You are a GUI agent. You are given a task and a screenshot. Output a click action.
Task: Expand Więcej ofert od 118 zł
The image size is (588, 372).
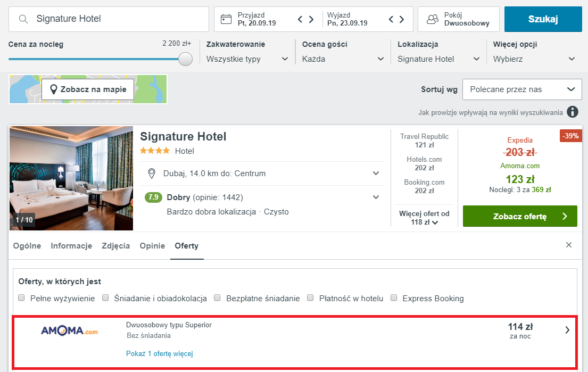pyautogui.click(x=424, y=218)
